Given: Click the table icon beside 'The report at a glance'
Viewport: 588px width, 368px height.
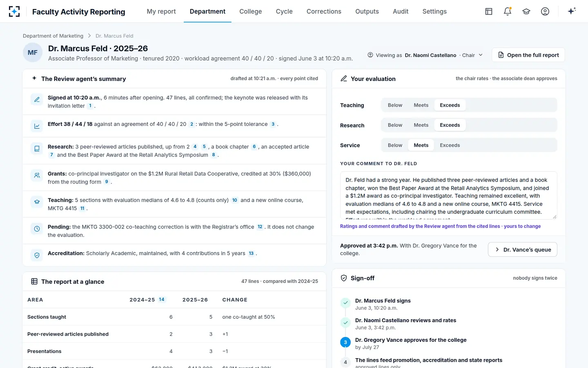Looking at the screenshot, I should (34, 281).
